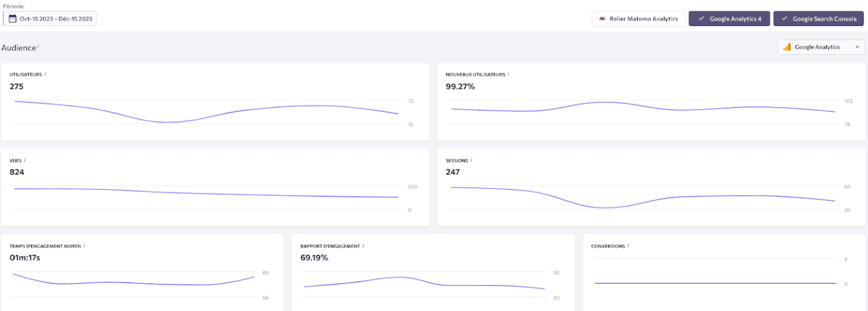868x311 pixels.
Task: Click the calendar icon in period field
Action: point(12,19)
